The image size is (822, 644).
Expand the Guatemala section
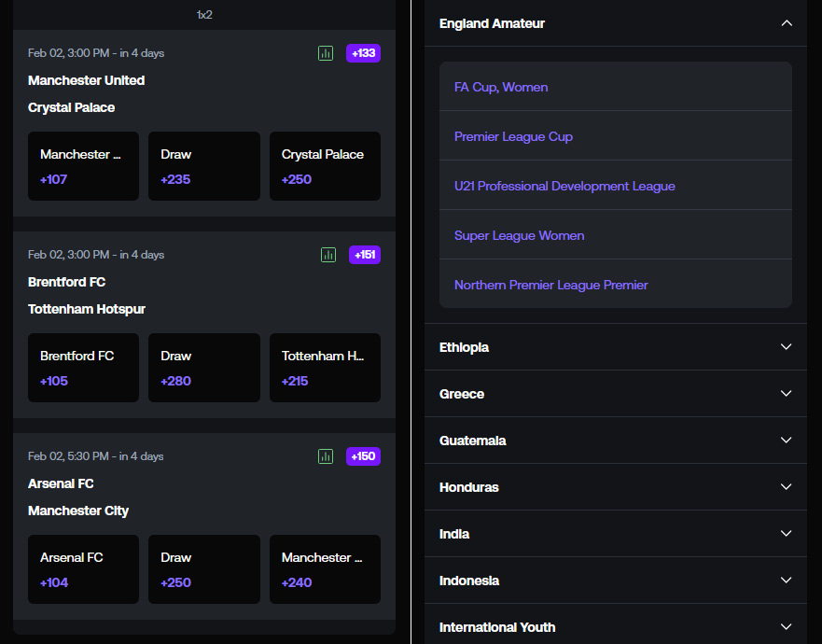[x=616, y=441]
